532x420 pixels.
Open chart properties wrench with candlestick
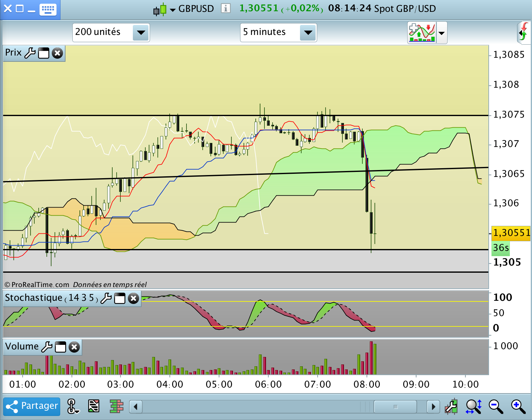452,406
